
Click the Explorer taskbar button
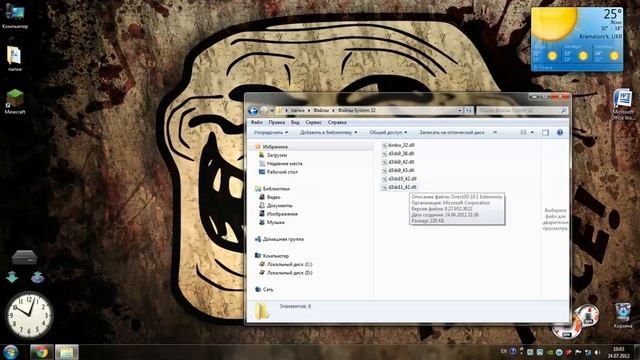pyautogui.click(x=67, y=352)
